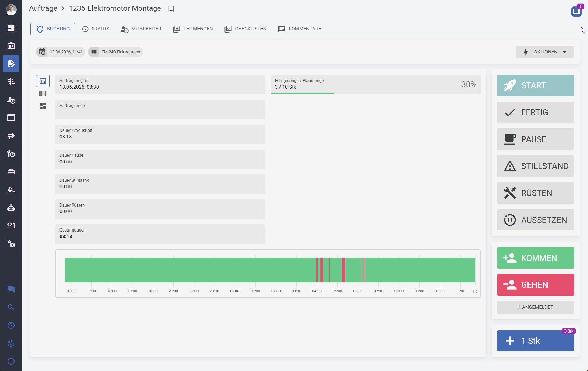Switch to the TEILMENGEN tab

(x=193, y=29)
